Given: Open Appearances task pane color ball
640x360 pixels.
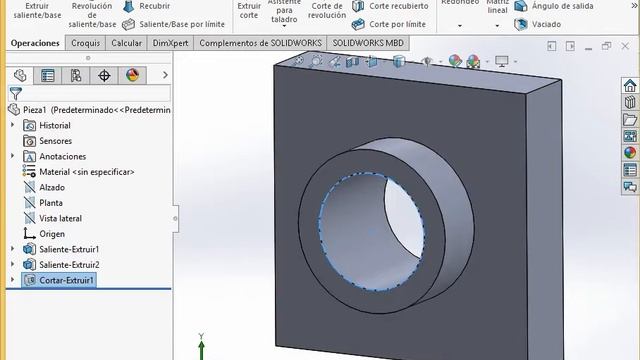Looking at the screenshot, I should [630, 153].
